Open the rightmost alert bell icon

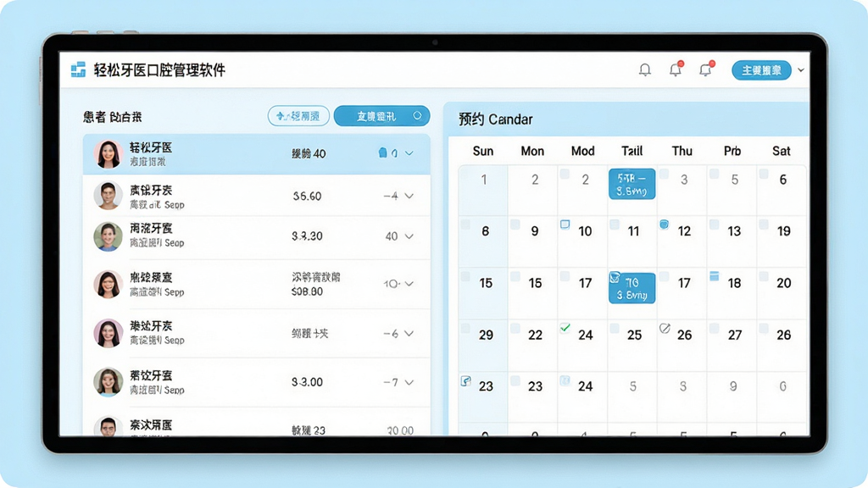point(706,69)
